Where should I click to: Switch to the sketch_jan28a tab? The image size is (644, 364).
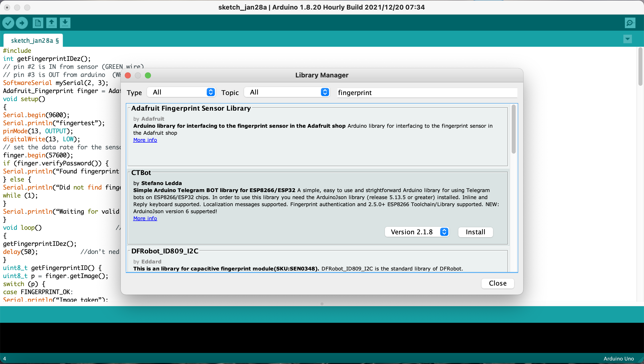33,40
